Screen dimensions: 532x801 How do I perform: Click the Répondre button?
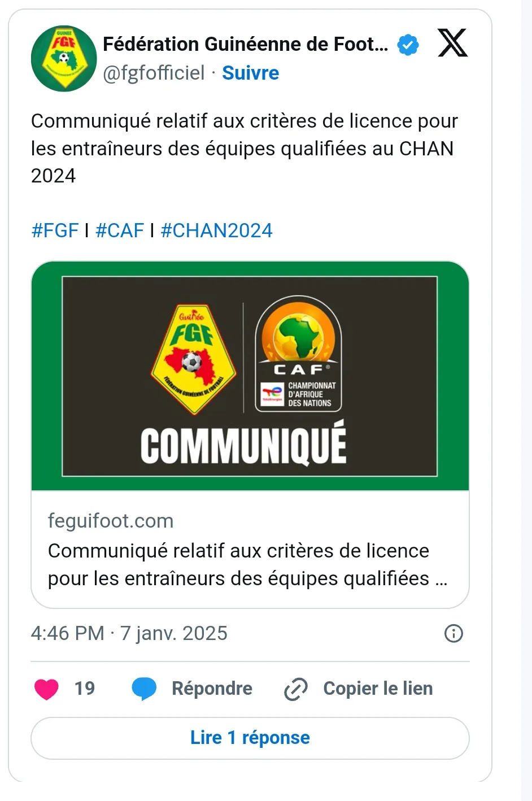[212, 689]
